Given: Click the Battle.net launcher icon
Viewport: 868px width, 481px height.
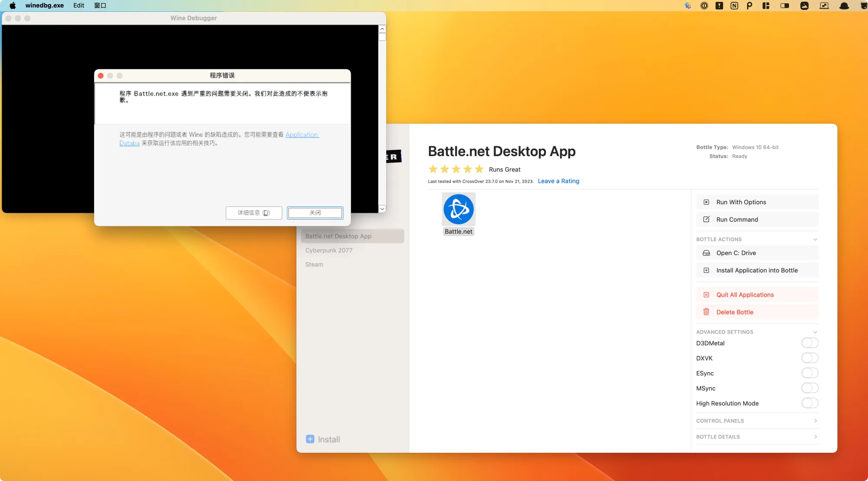Looking at the screenshot, I should (458, 209).
